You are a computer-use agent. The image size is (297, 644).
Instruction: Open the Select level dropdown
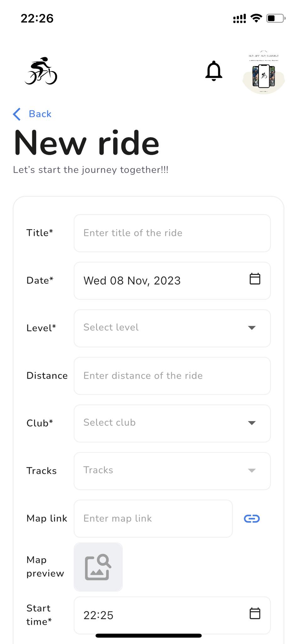coord(172,328)
